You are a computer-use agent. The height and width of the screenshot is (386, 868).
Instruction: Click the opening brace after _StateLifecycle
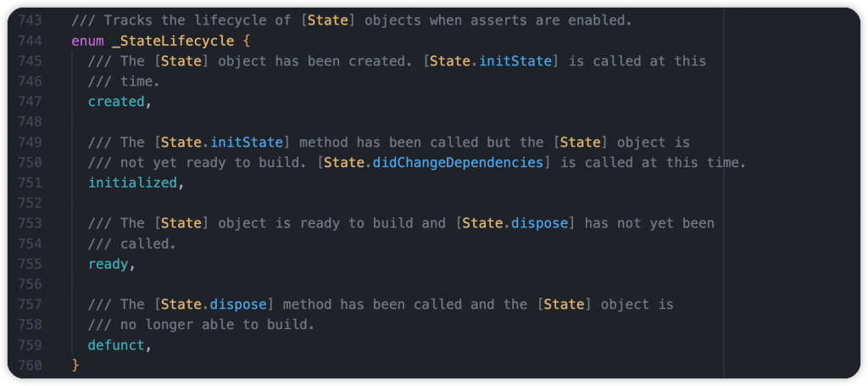coord(247,41)
